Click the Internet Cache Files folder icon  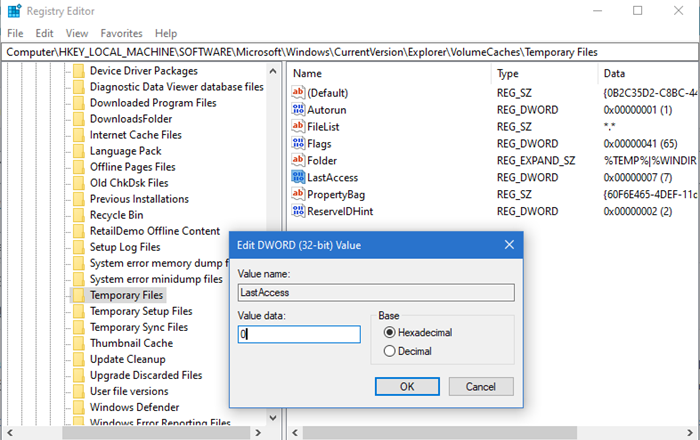pyautogui.click(x=79, y=135)
